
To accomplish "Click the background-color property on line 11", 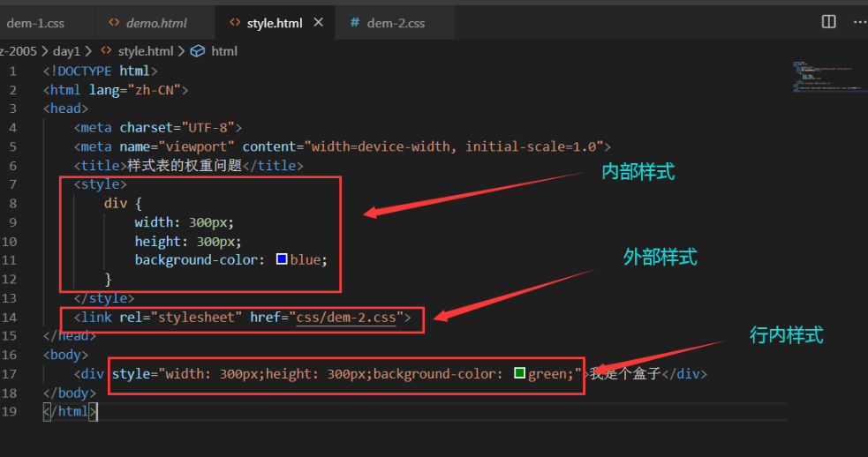I will (x=196, y=260).
